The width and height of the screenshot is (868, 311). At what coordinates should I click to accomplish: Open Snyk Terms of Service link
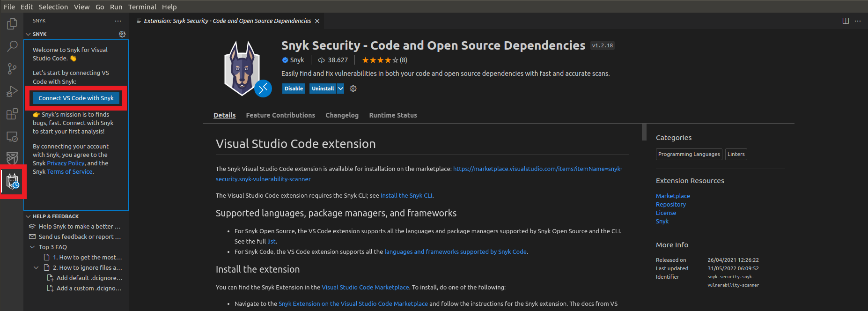(x=70, y=171)
